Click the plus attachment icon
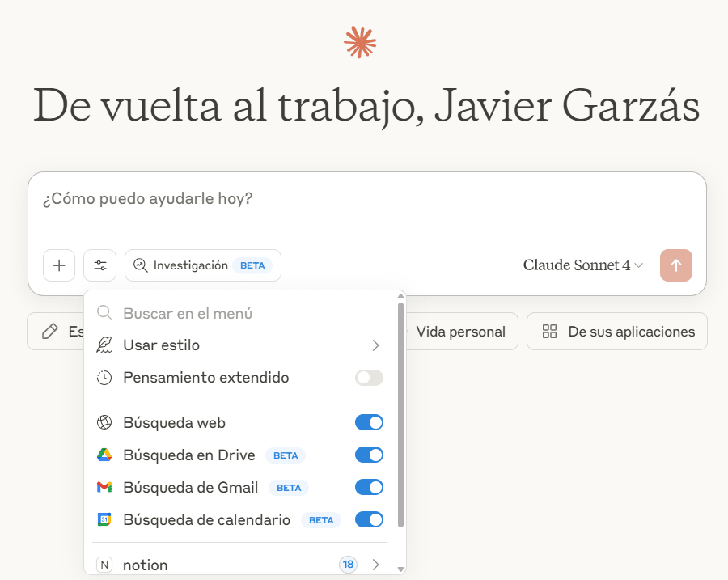 click(x=59, y=265)
